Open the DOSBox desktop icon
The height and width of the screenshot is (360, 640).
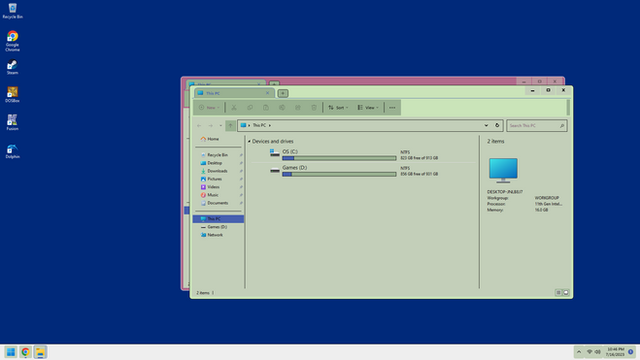tap(12, 94)
